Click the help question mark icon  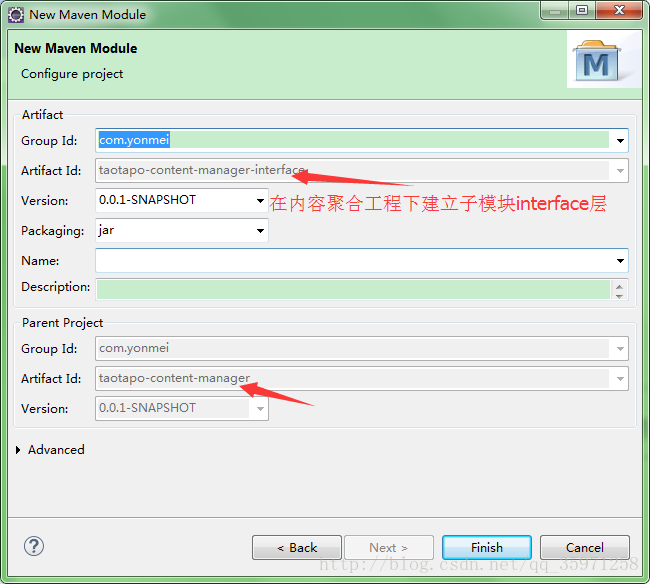(34, 546)
